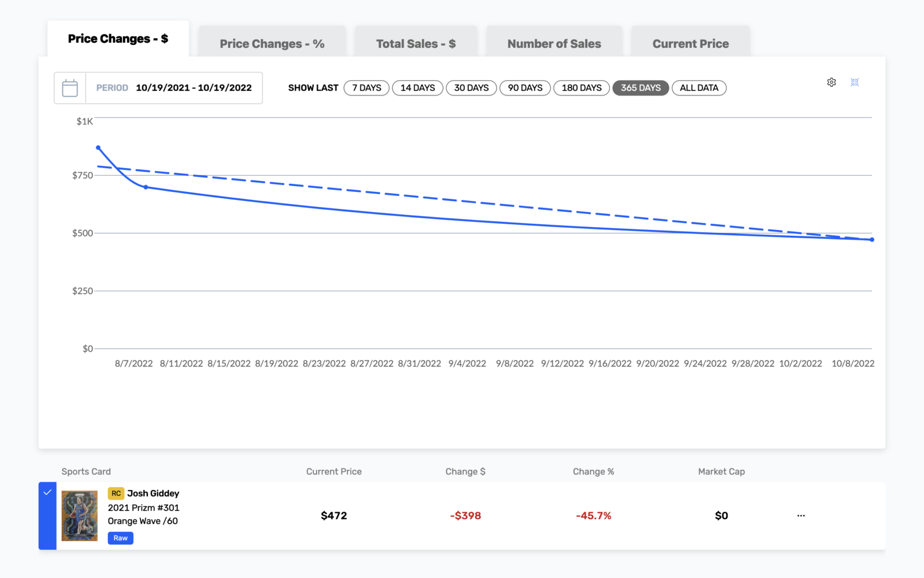Open the calendar date picker icon
924x578 pixels.
[x=70, y=88]
